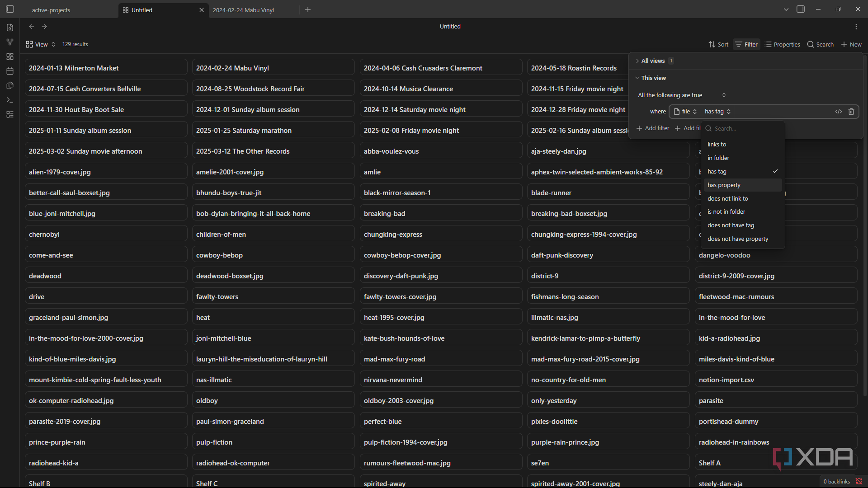The height and width of the screenshot is (488, 868).
Task: Open 2024-01-13 Milnerton Market card
Action: pyautogui.click(x=106, y=68)
